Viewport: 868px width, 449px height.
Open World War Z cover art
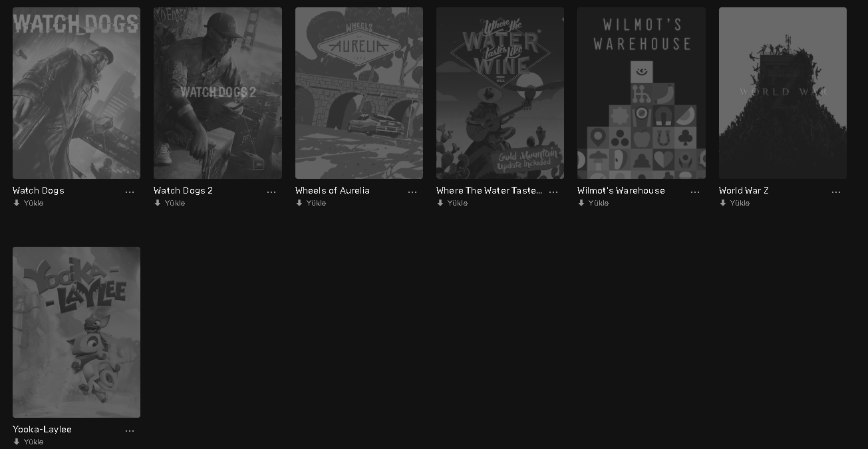tap(783, 93)
